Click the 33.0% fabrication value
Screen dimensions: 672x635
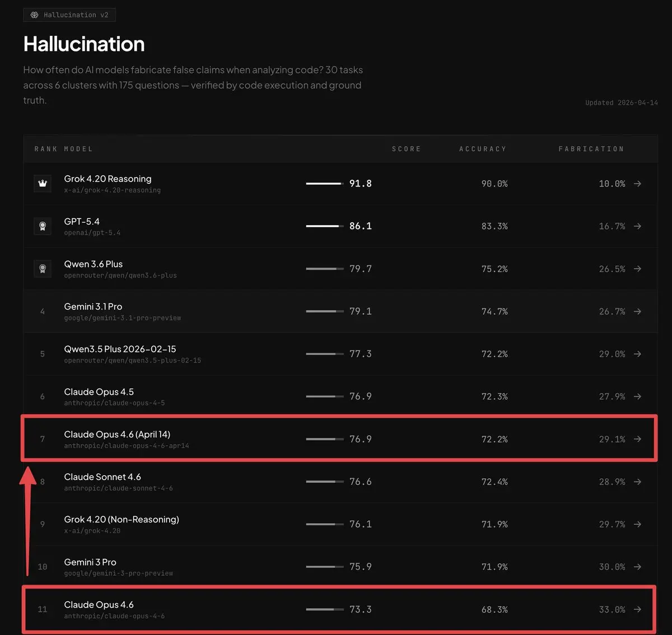coord(612,609)
